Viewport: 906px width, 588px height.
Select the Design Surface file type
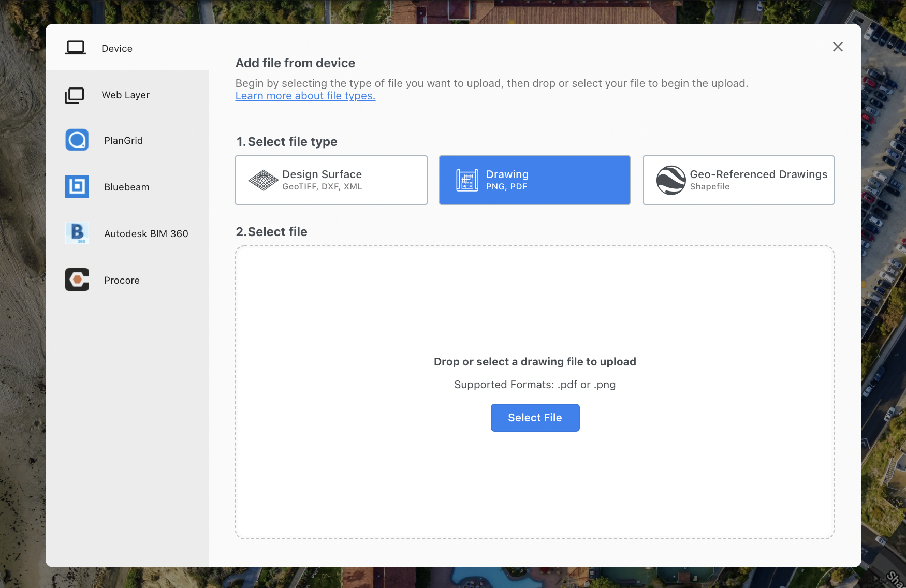point(331,180)
